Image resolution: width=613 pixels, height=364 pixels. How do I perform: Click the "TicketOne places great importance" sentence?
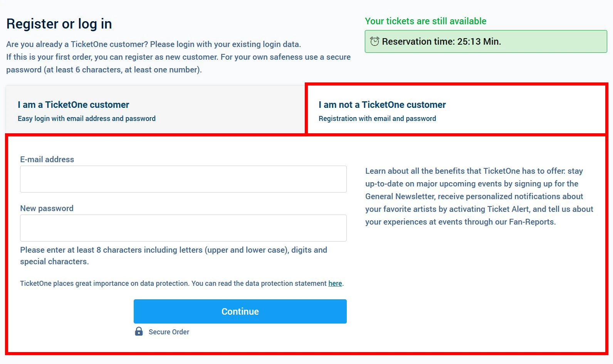point(173,283)
